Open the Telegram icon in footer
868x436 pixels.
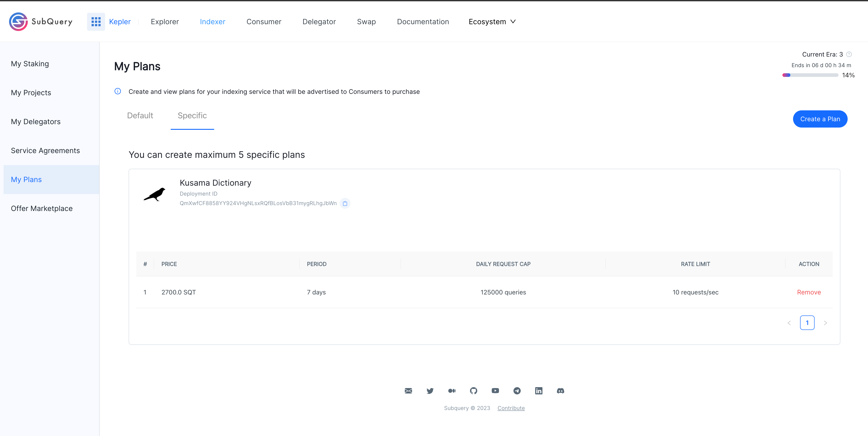[x=517, y=391]
